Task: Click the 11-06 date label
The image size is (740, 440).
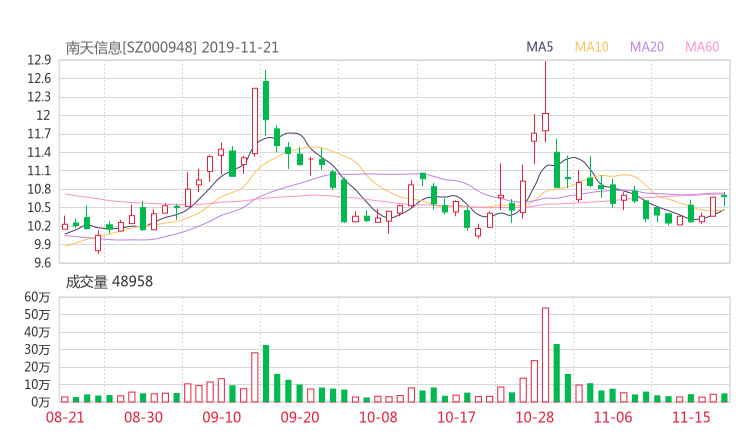Action: click(613, 417)
